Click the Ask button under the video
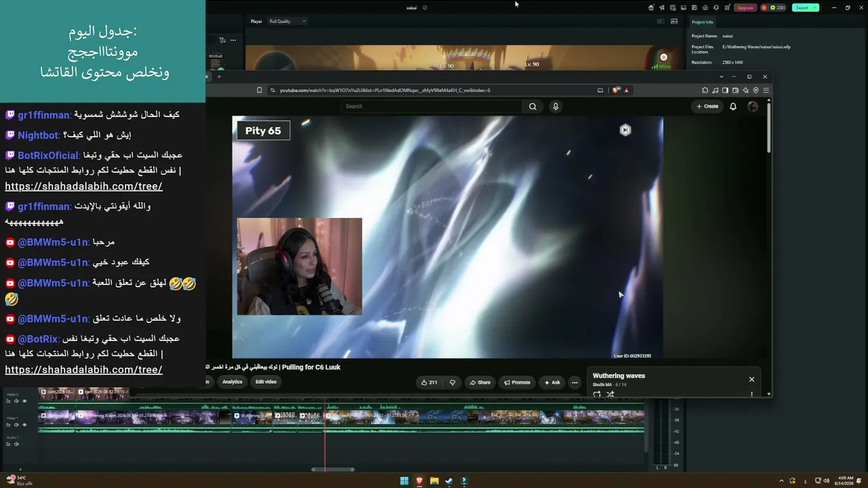 click(x=552, y=382)
